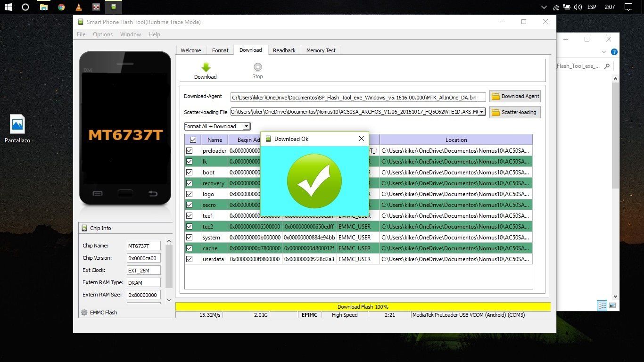Click the Scatter-loading button
The height and width of the screenshot is (362, 644).
coord(515,112)
